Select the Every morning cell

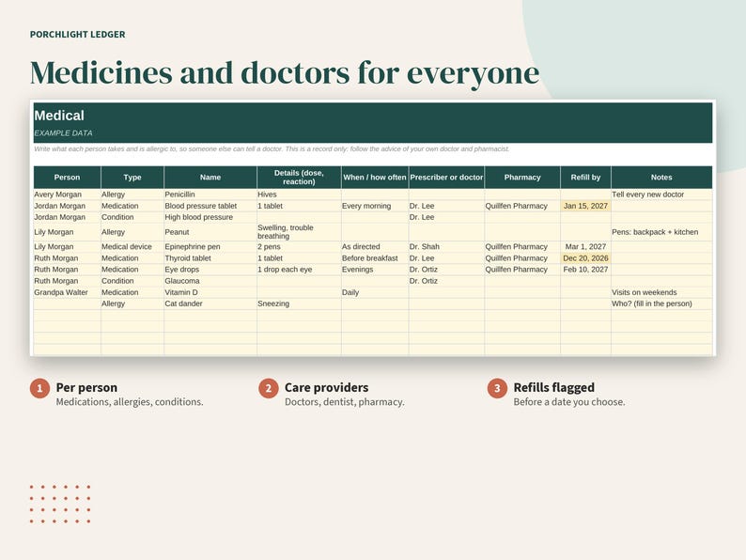click(x=375, y=206)
